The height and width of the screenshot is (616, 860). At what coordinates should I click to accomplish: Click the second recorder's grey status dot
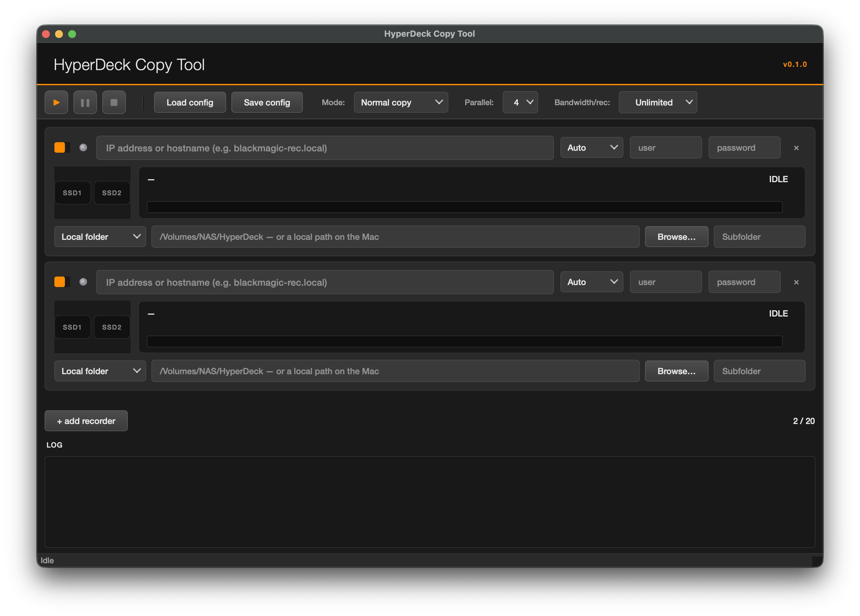[x=83, y=282]
